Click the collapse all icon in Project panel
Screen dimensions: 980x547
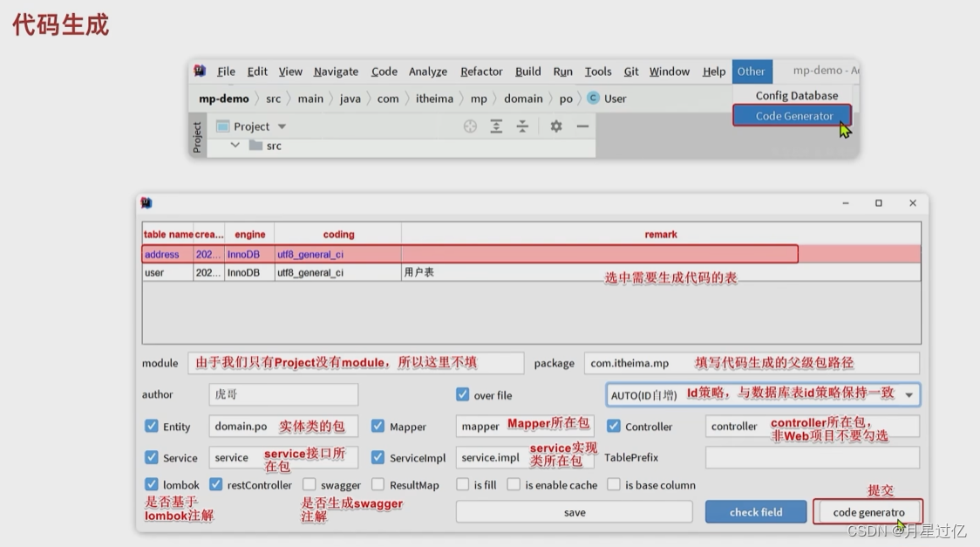click(x=522, y=126)
